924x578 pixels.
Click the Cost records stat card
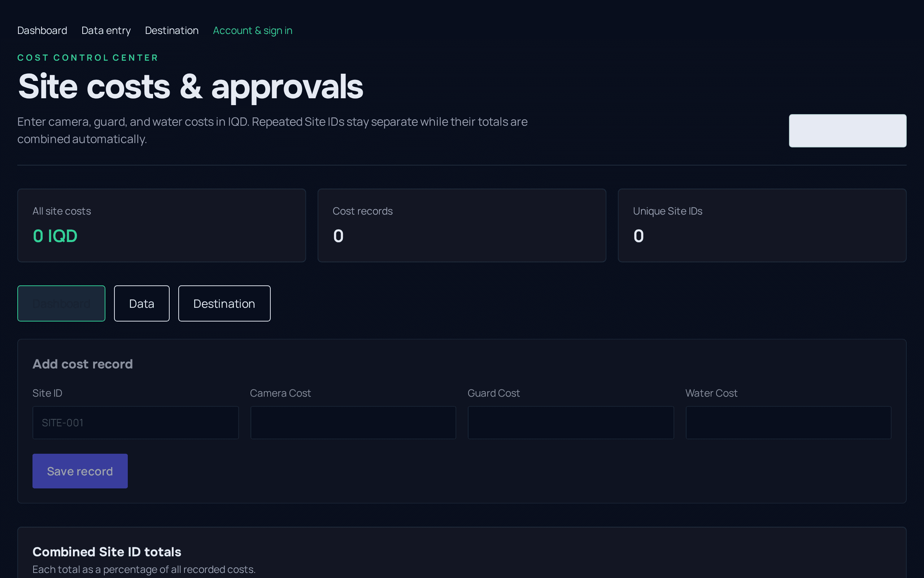pos(462,225)
